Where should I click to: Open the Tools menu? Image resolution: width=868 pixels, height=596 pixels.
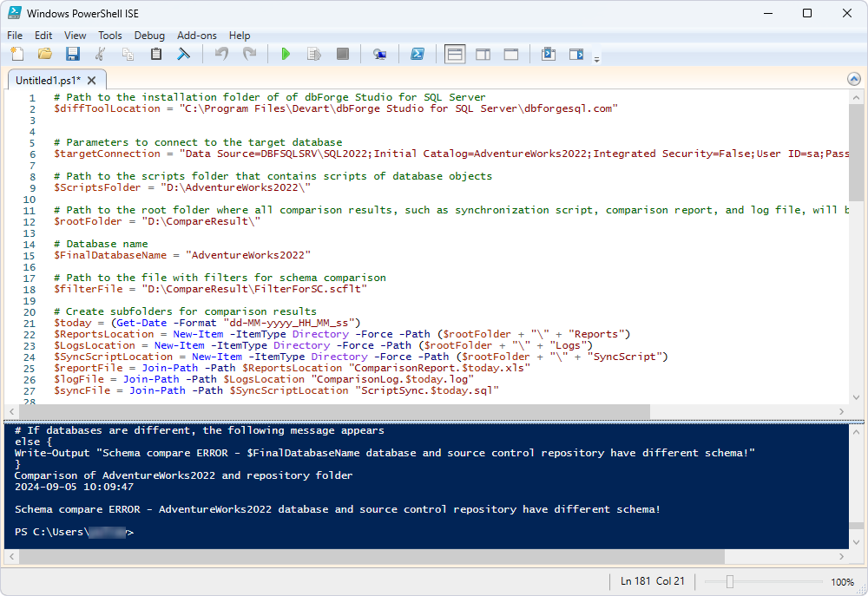point(110,36)
